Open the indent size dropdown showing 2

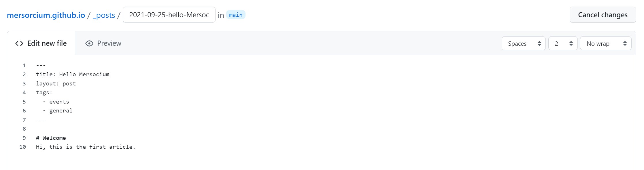[563, 43]
